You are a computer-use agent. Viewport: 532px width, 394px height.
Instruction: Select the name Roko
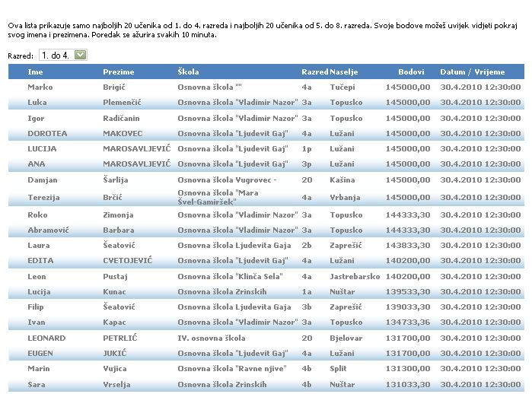[37, 215]
